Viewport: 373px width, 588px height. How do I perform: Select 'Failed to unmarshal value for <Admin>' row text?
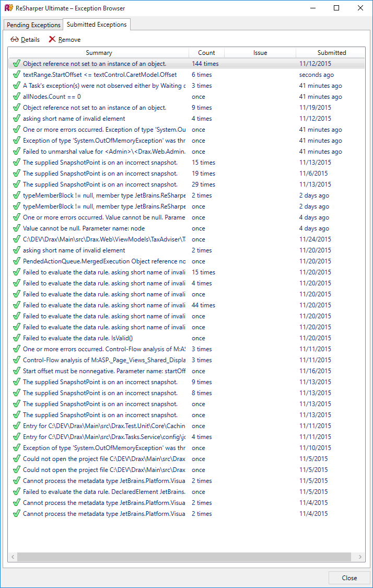pos(104,152)
